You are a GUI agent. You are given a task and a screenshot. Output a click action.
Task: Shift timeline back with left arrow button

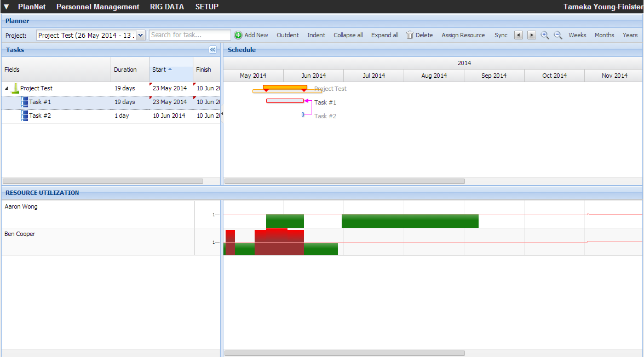(x=519, y=35)
